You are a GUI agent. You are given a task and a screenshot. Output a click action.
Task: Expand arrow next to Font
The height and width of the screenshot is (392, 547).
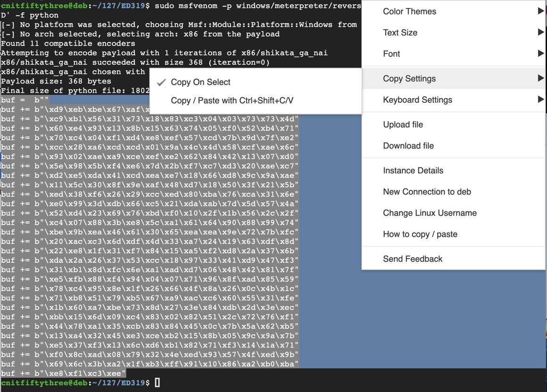tap(540, 53)
